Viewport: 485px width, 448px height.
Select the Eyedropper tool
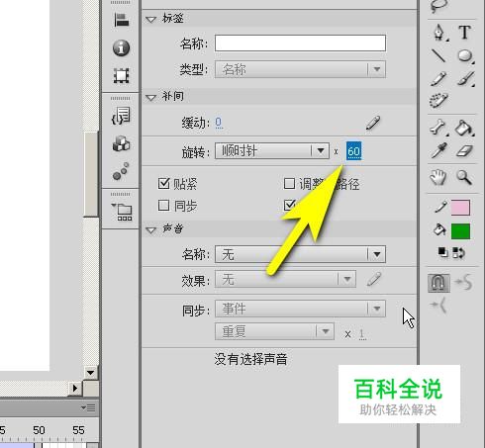[x=438, y=150]
